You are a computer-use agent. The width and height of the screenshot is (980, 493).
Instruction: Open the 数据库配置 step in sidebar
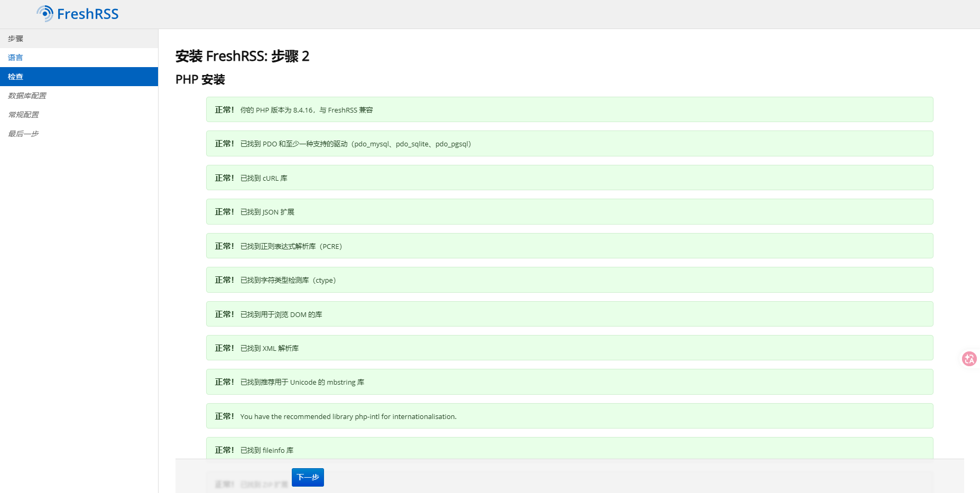27,96
